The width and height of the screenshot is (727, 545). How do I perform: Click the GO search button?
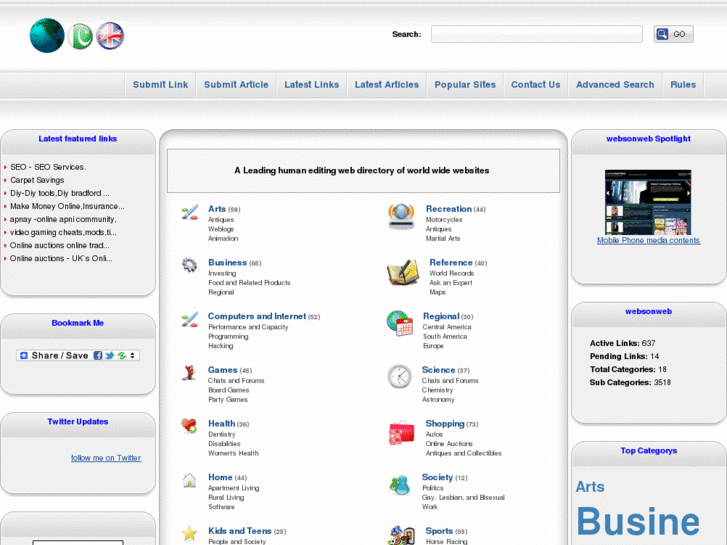(x=674, y=34)
